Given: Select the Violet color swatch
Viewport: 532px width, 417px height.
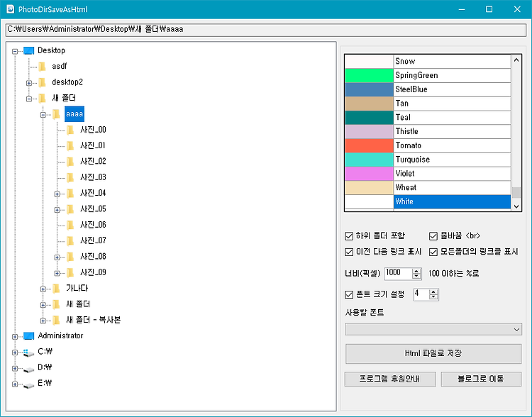Looking at the screenshot, I should (x=369, y=174).
